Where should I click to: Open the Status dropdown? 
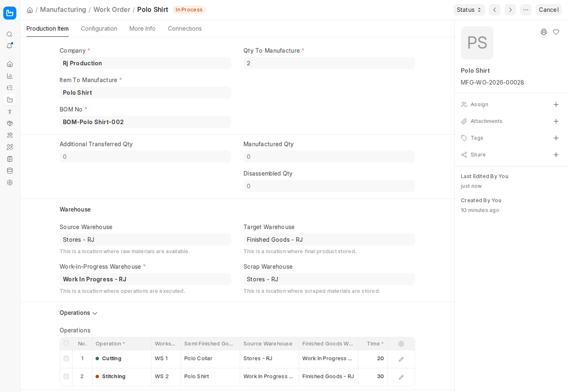[x=469, y=10]
